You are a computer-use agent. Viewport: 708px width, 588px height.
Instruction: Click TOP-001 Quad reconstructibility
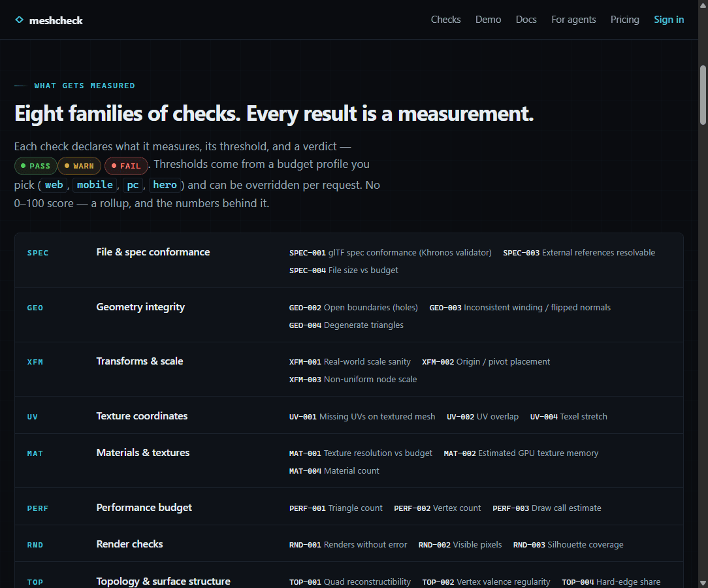point(350,581)
